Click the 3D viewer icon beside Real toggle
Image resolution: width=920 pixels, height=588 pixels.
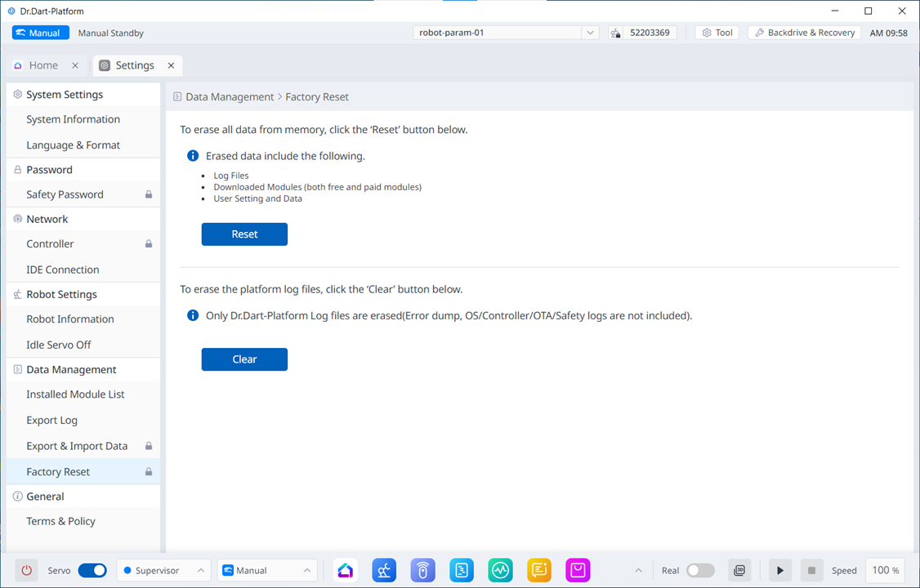739,570
